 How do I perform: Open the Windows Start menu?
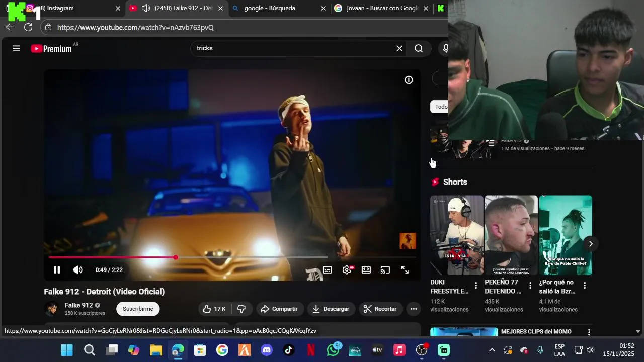pos(67,350)
